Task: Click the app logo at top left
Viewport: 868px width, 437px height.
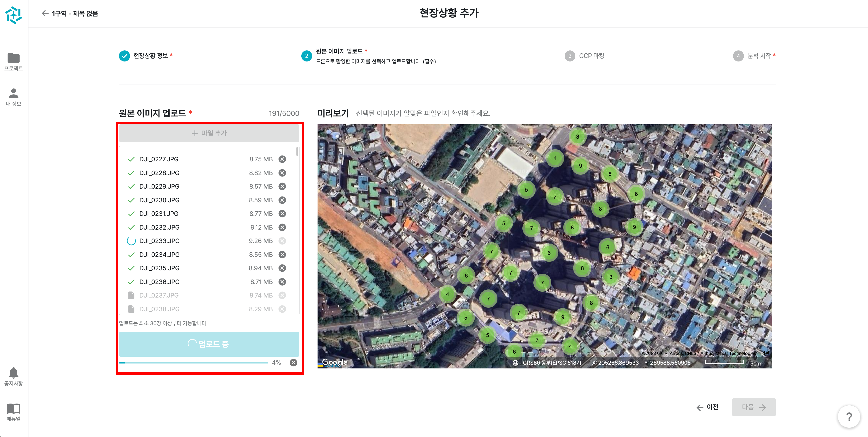Action: (13, 15)
